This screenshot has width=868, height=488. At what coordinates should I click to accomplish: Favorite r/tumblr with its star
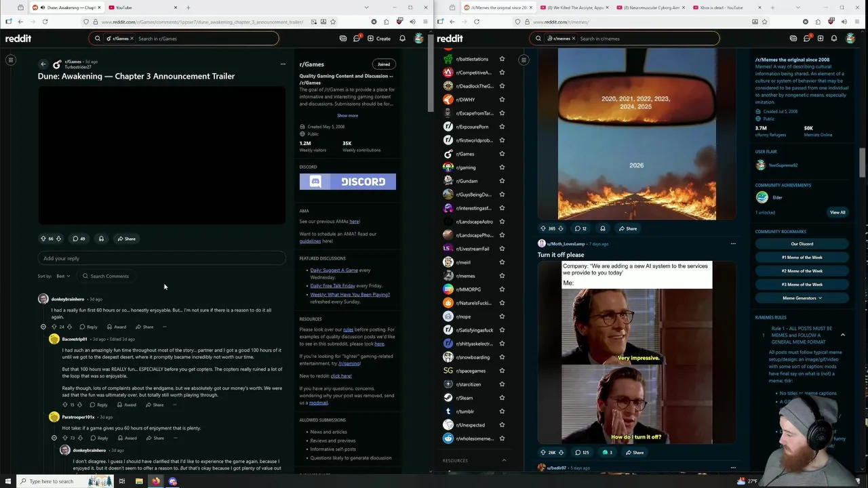tap(502, 411)
